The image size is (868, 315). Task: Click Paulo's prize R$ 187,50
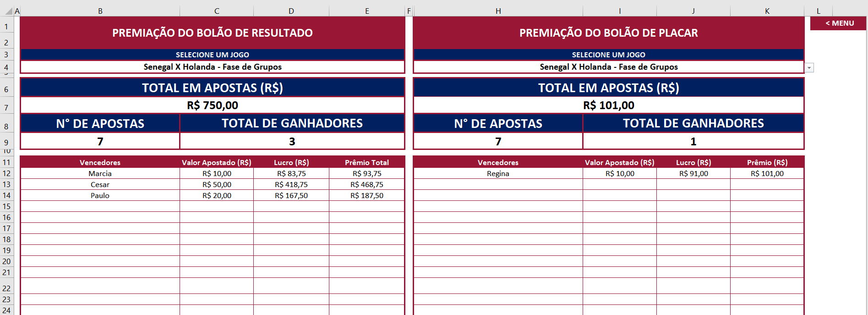[x=367, y=196]
